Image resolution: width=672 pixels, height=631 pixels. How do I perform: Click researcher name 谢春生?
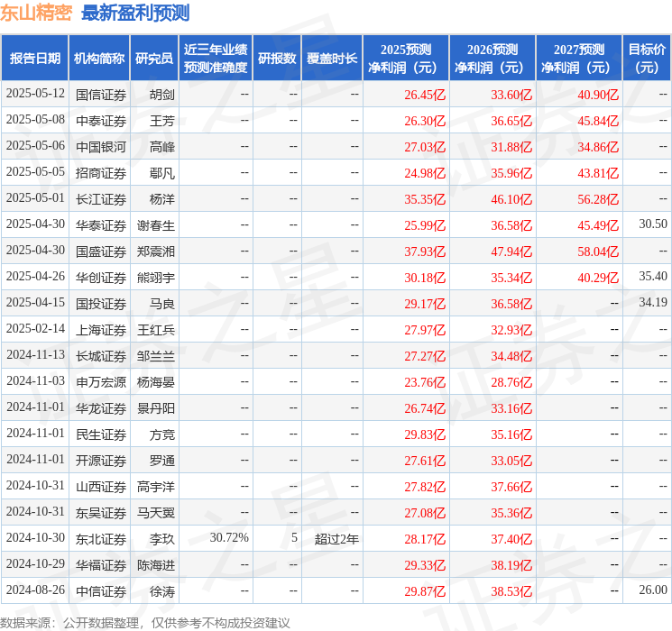coord(155,225)
